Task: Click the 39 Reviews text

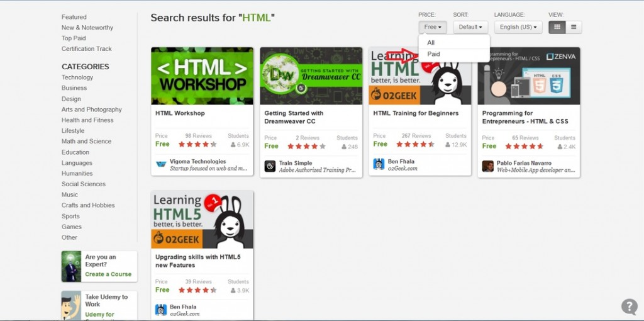Action: point(198,281)
